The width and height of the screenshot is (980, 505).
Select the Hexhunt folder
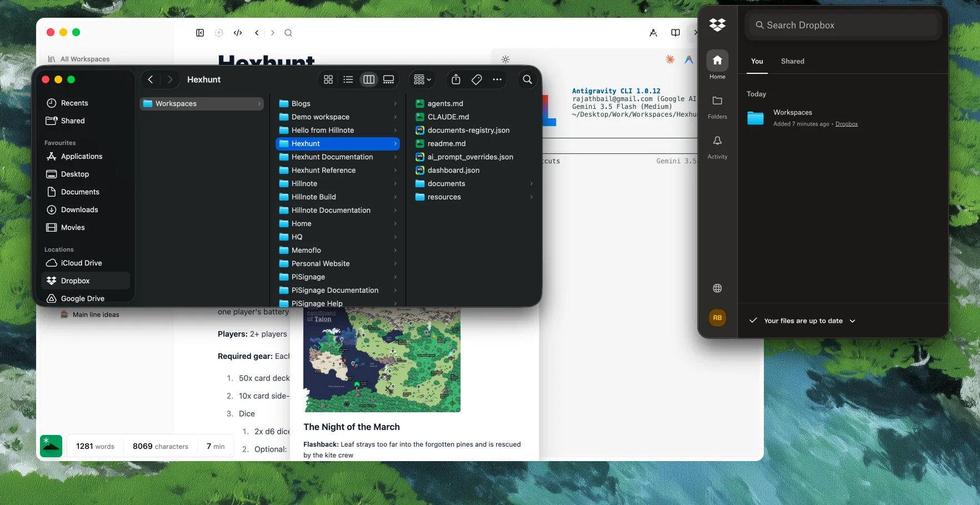[338, 143]
